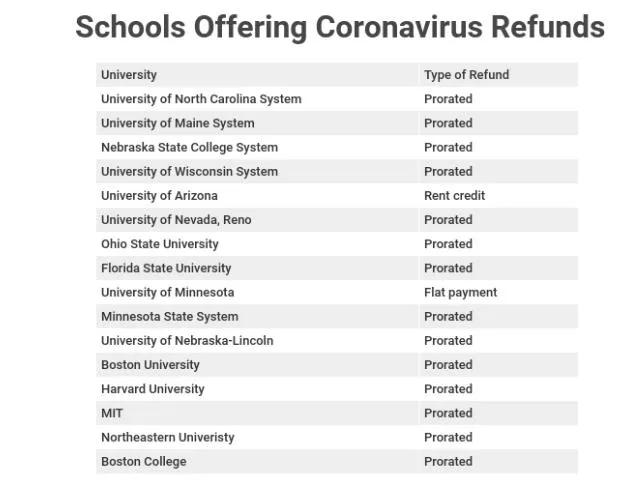Click University of Minnesota cell
The image size is (637, 493).
(167, 292)
